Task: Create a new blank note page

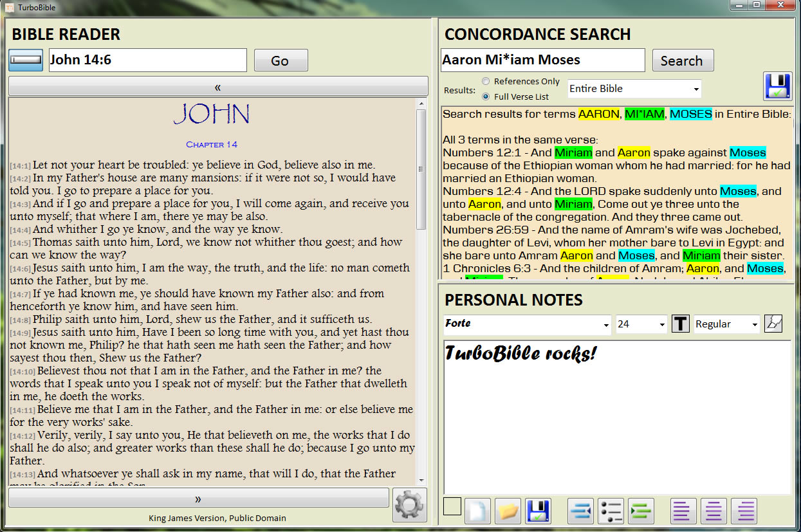Action: click(x=478, y=511)
